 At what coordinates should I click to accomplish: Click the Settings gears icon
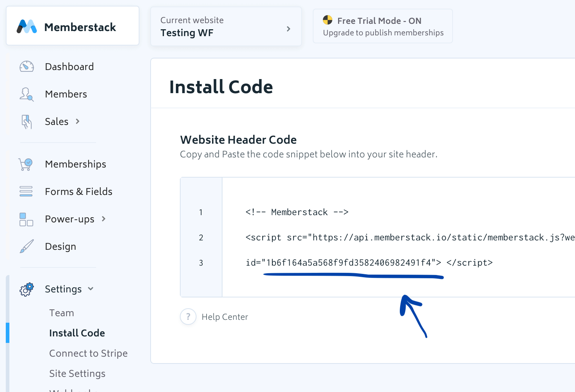pos(27,289)
